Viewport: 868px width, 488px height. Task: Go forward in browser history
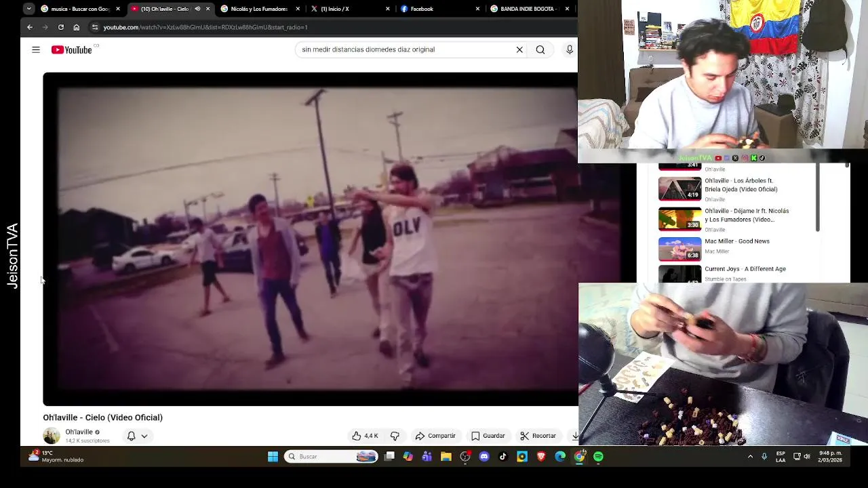[45, 27]
